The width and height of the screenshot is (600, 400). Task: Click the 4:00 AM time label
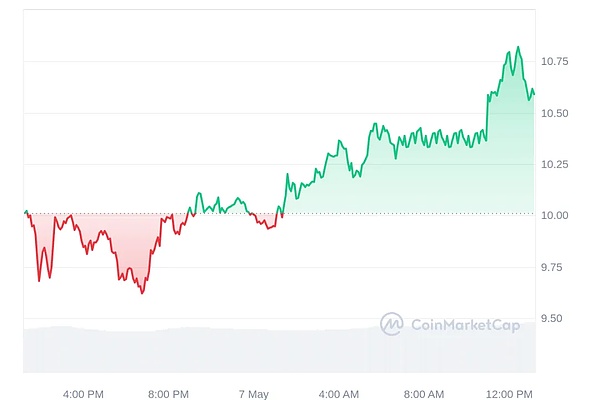tap(339, 393)
